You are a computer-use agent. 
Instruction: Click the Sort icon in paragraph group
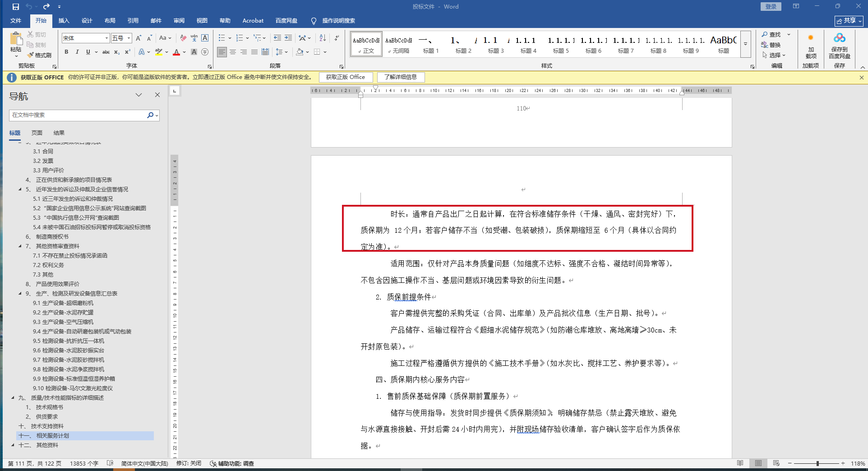(323, 38)
